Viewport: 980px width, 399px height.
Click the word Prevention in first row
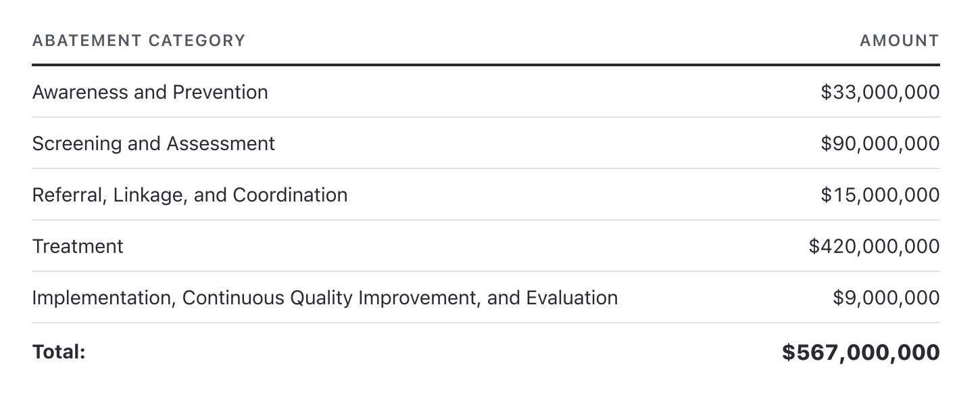click(x=220, y=92)
